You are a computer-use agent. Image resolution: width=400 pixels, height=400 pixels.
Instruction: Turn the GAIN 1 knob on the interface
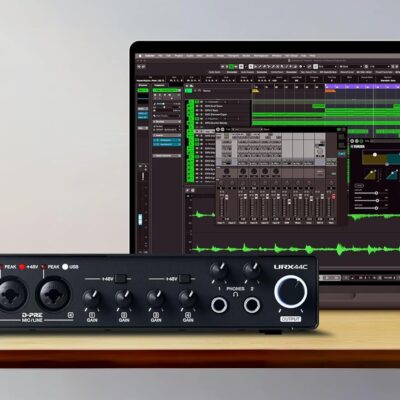click(x=91, y=298)
